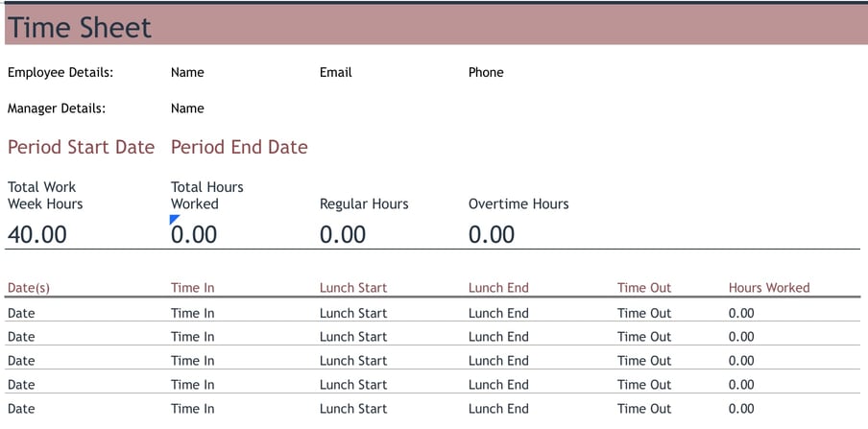The width and height of the screenshot is (868, 429).
Task: Select the first row's Time Out cell
Action: [x=644, y=313]
